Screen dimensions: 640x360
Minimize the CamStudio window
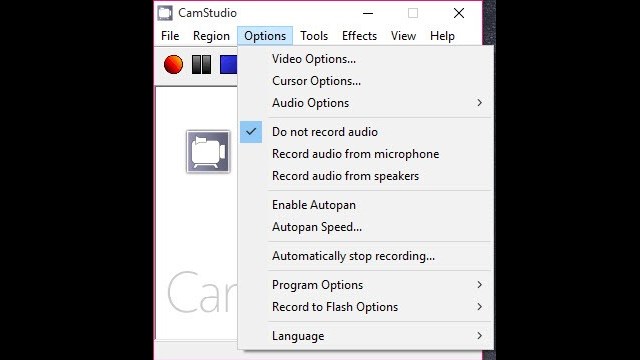[368, 13]
